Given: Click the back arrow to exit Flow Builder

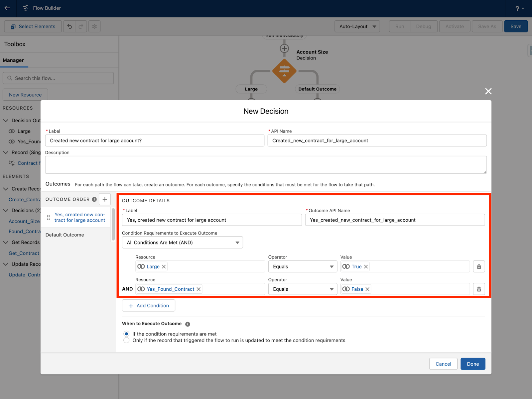Looking at the screenshot, I should pyautogui.click(x=7, y=8).
